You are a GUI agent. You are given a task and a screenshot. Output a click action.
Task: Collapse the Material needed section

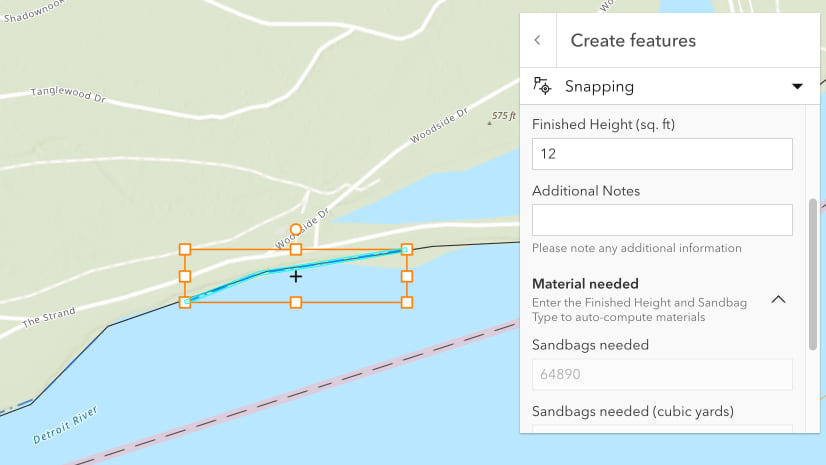click(x=778, y=299)
